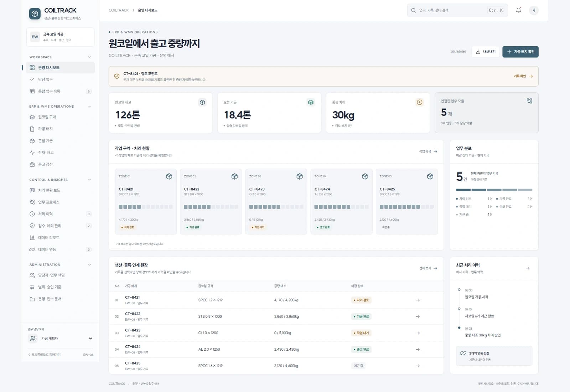The image size is (570, 392).
Task: Open 잔재·재고 via its pulse icon
Action: [32, 153]
